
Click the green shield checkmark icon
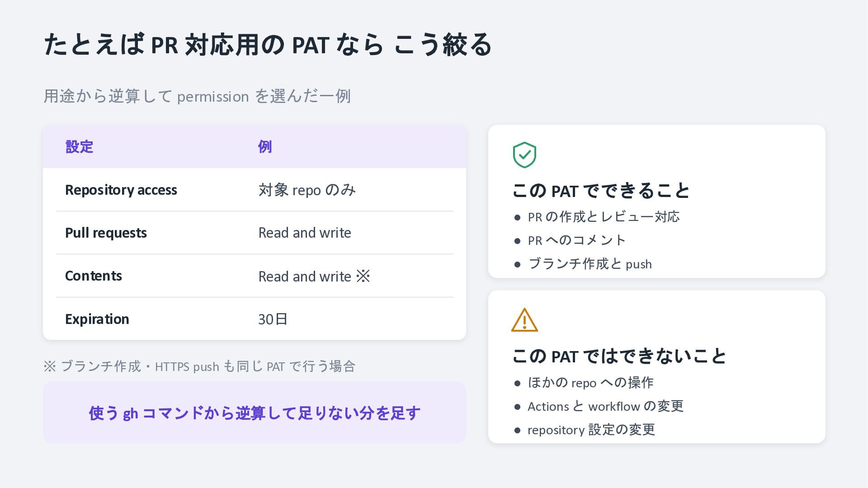(524, 155)
